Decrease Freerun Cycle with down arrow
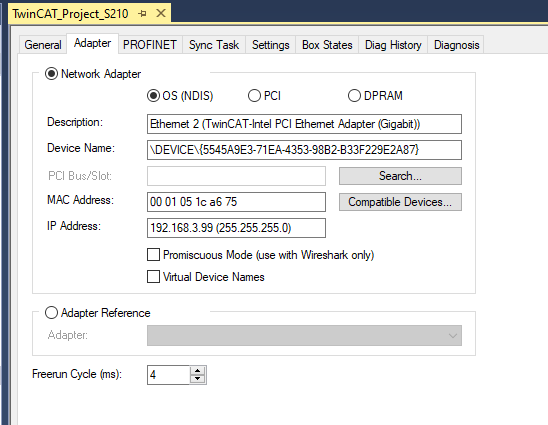Viewport: 548px width, 425px height. pyautogui.click(x=198, y=379)
